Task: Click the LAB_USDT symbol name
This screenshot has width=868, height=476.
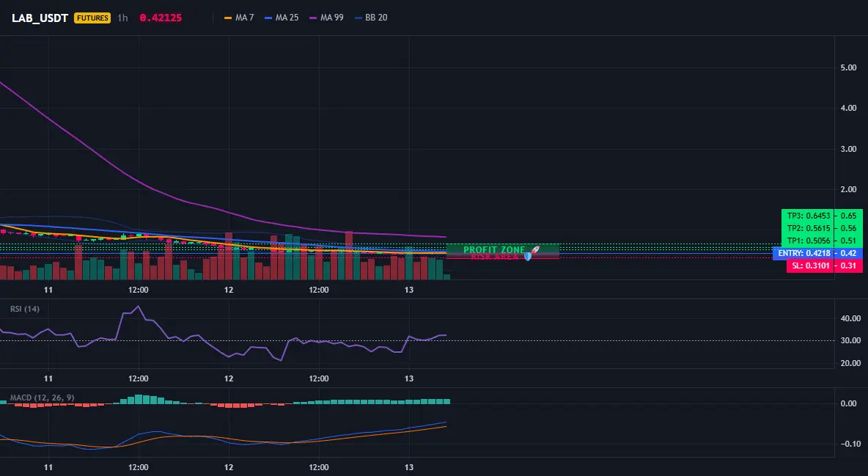Action: (x=40, y=18)
